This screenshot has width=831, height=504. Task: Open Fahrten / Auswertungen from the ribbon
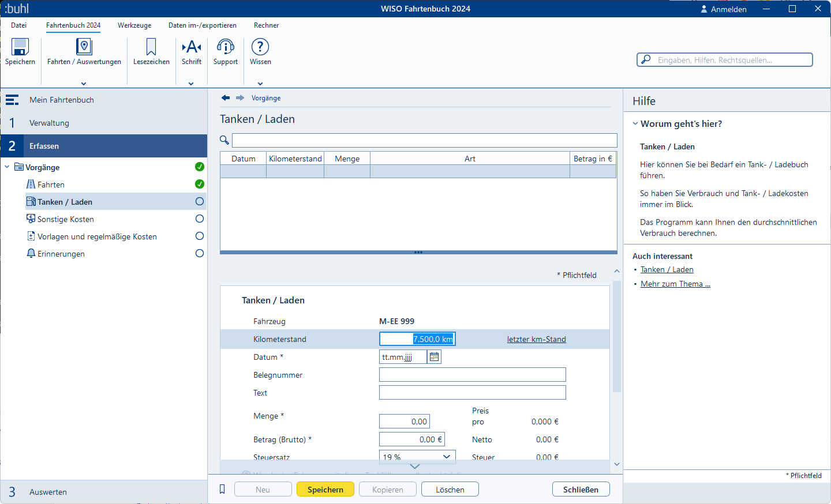[84, 47]
